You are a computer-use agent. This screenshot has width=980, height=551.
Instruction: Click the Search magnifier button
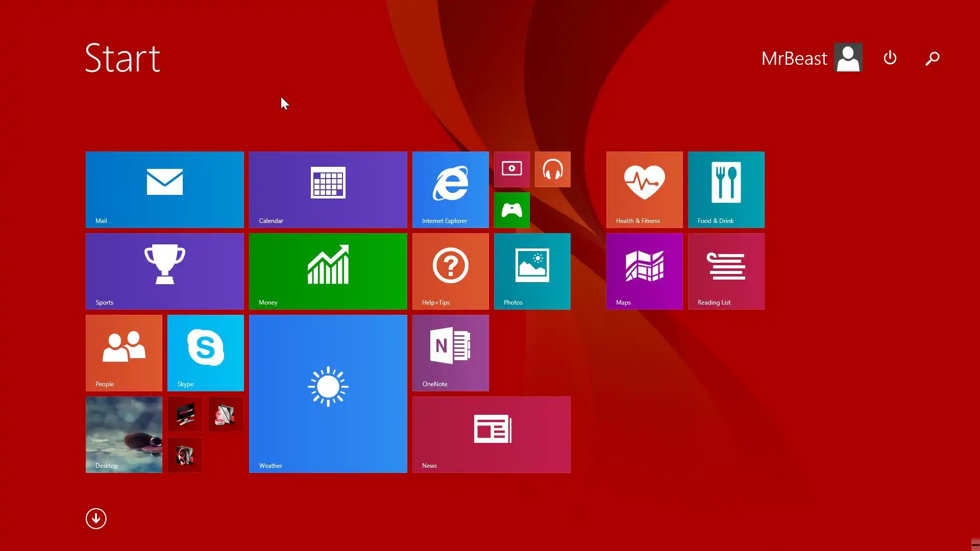932,58
